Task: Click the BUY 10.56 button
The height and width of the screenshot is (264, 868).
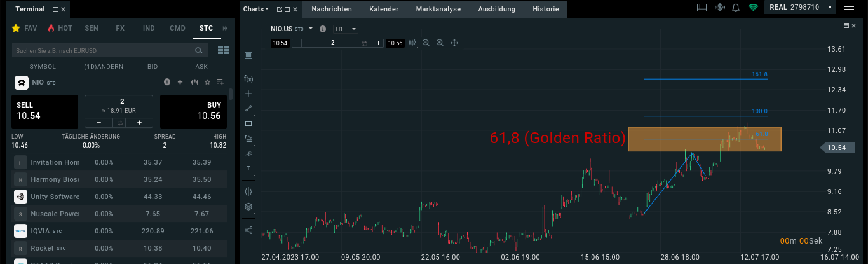Action: tap(193, 111)
